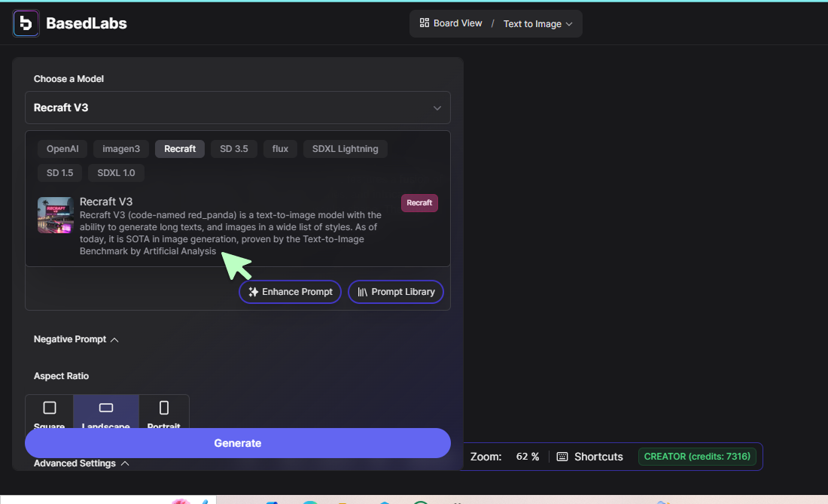
Task: Click the keyboard Shortcuts icon
Action: [x=562, y=457]
